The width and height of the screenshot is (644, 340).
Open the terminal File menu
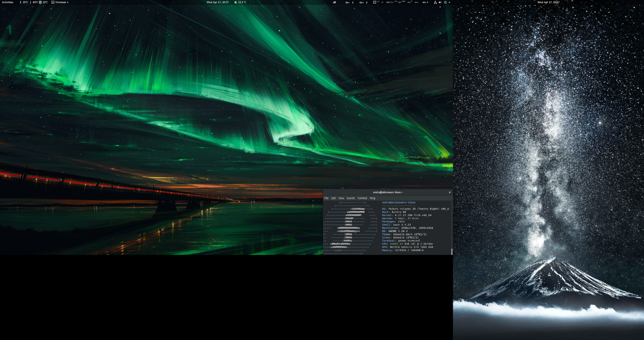[326, 198]
